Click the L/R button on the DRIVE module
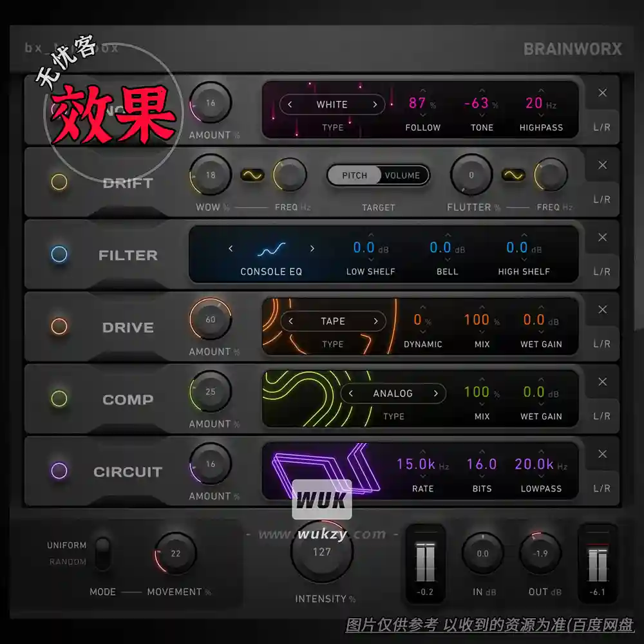Image resolution: width=644 pixels, height=644 pixels. (601, 344)
